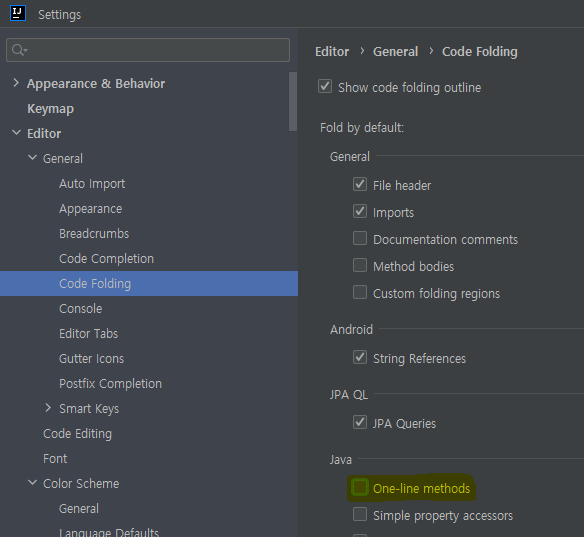Click Editor in breadcrumb path
This screenshot has width=584, height=537.
coord(332,51)
